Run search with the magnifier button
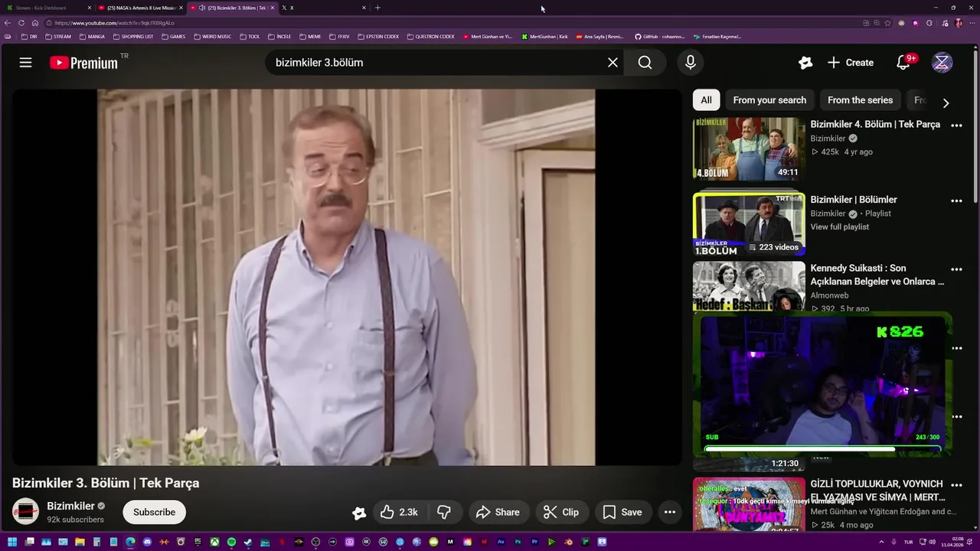 (645, 63)
